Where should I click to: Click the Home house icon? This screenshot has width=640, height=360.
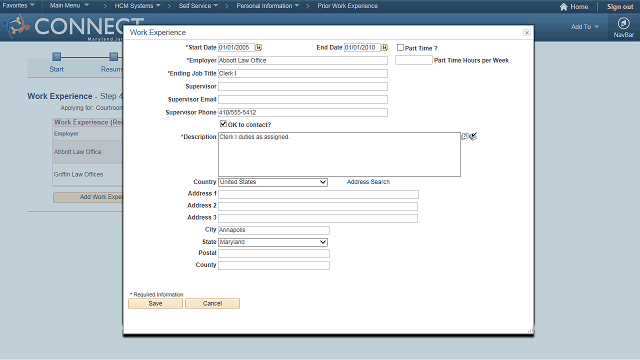[564, 7]
